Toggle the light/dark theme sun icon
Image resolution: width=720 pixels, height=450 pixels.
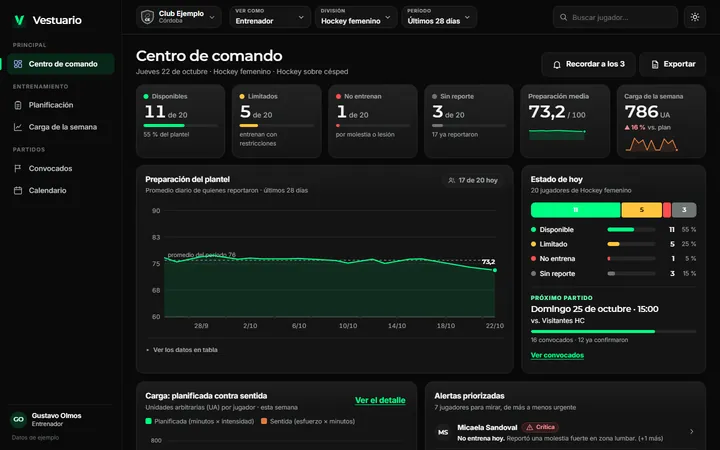(x=695, y=17)
